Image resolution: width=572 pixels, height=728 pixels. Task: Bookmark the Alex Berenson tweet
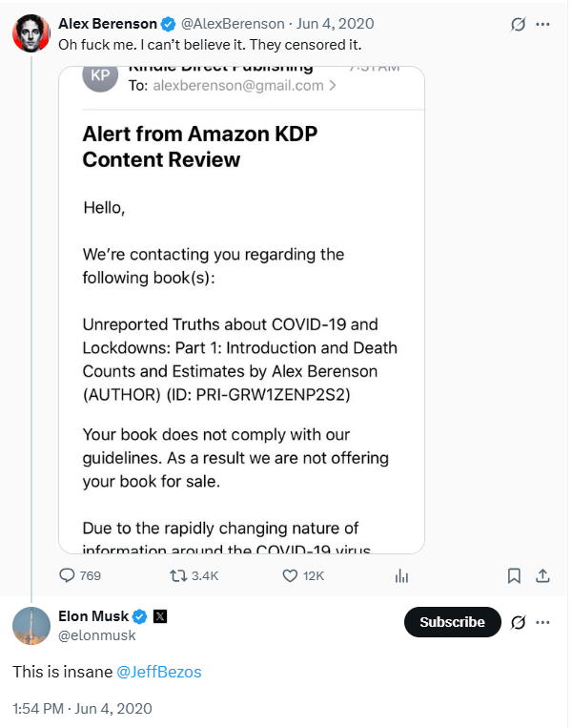[514, 575]
